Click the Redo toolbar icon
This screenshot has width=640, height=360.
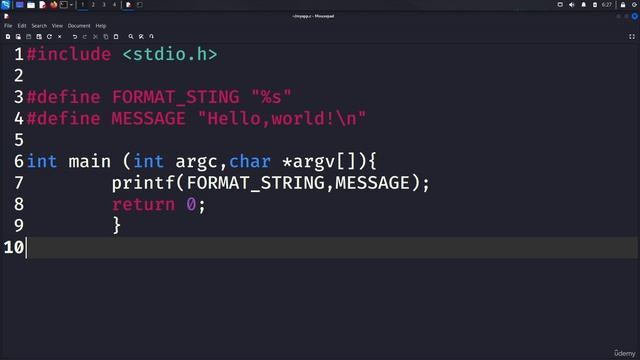(x=85, y=37)
